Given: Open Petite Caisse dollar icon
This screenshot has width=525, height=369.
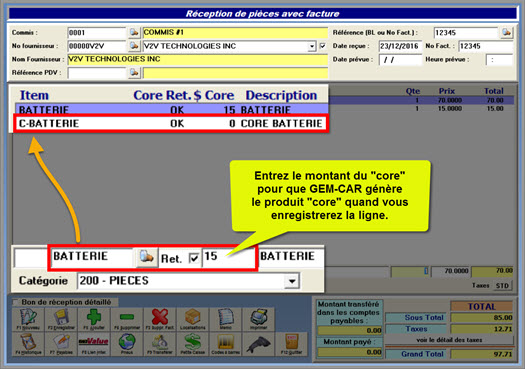Looking at the screenshot, I should click(193, 344).
